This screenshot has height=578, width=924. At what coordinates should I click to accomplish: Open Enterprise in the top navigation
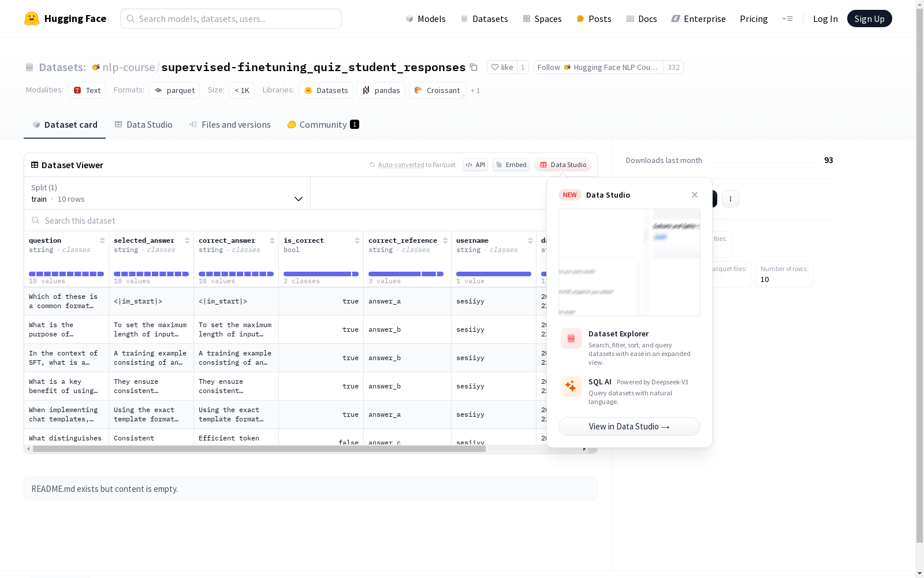pos(698,18)
